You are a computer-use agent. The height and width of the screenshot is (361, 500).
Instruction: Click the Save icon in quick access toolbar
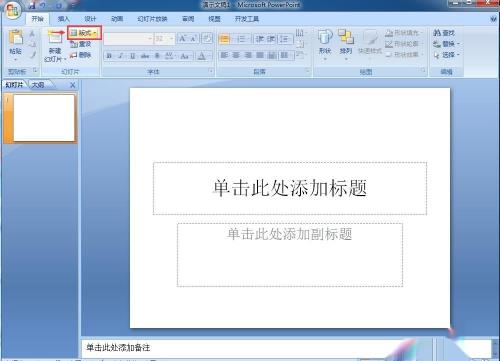tap(32, 5)
